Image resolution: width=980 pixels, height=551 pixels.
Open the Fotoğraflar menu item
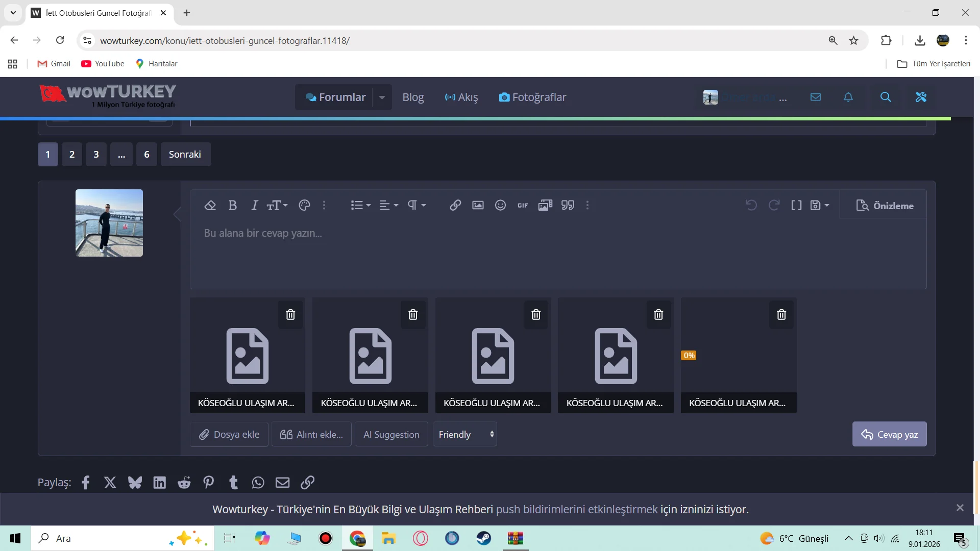[532, 97]
